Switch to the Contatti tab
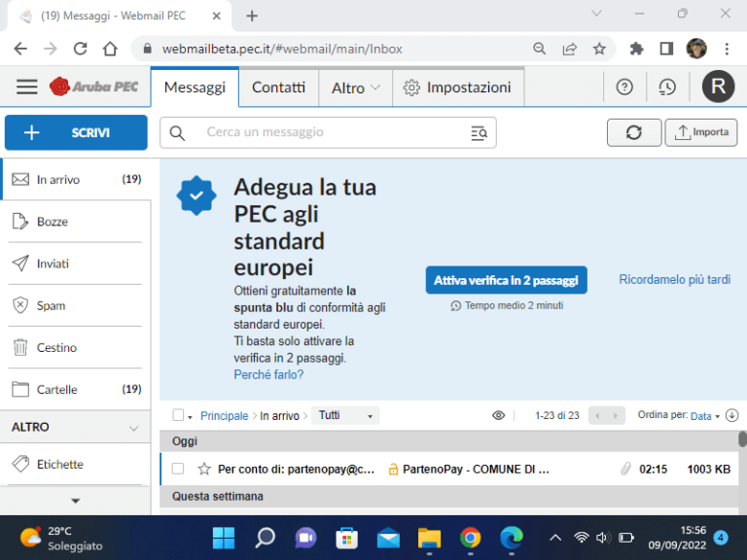 278,87
